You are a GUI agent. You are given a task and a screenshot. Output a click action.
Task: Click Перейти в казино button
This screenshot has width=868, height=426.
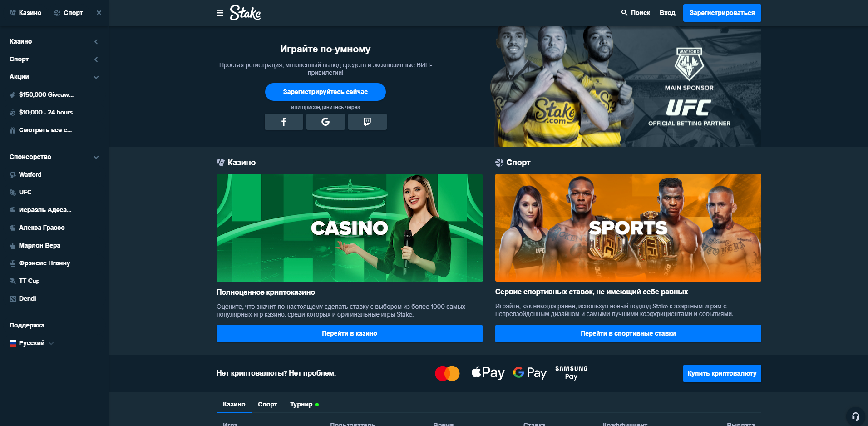pos(349,333)
